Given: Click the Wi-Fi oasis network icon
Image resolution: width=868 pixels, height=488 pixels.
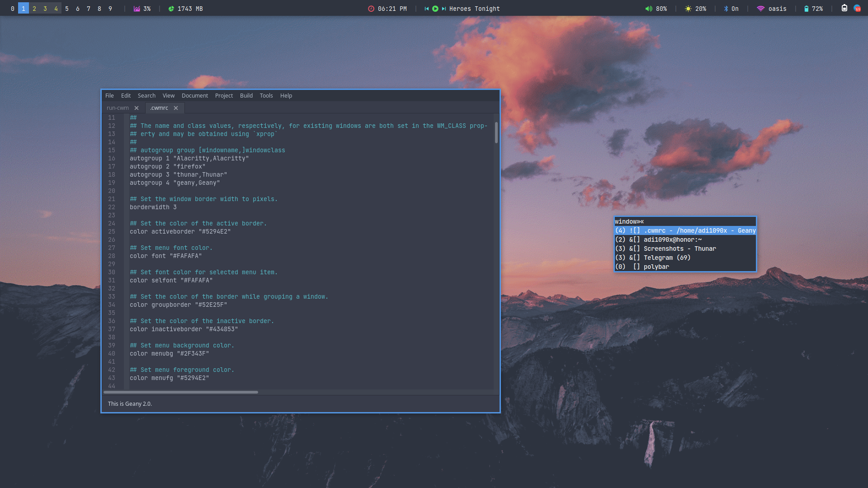Looking at the screenshot, I should coord(760,9).
